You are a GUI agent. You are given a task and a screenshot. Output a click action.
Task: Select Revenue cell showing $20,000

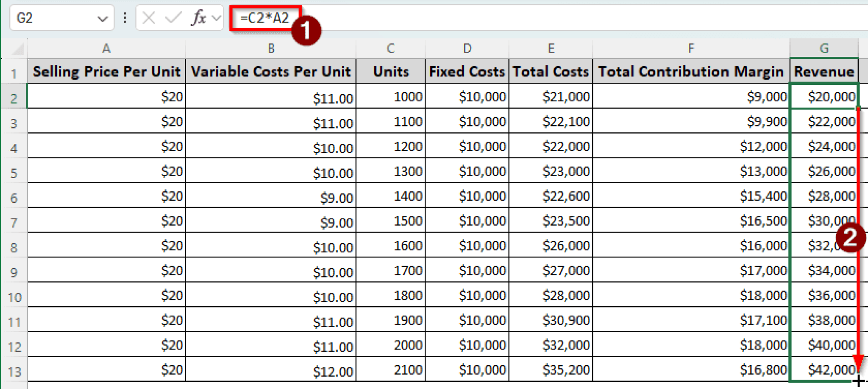(x=824, y=96)
